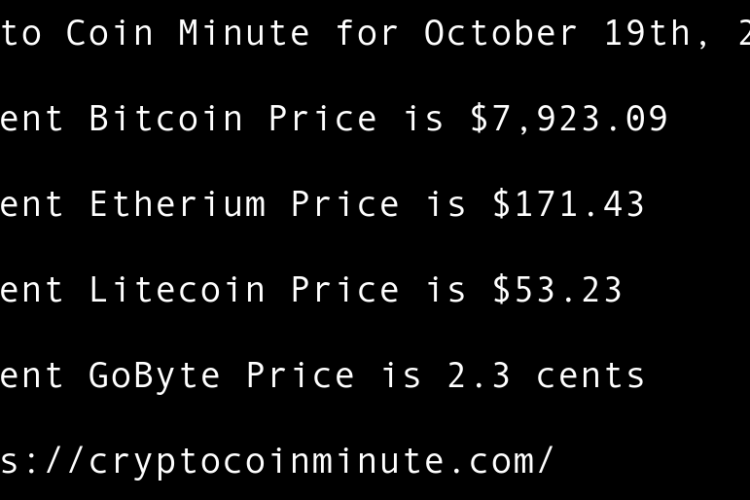The height and width of the screenshot is (500, 750).
Task: Click the word October in the title
Action: point(501,34)
